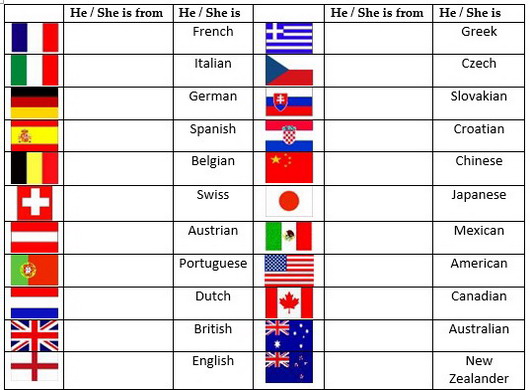Click the Japanese flag with red circle

pyautogui.click(x=289, y=202)
